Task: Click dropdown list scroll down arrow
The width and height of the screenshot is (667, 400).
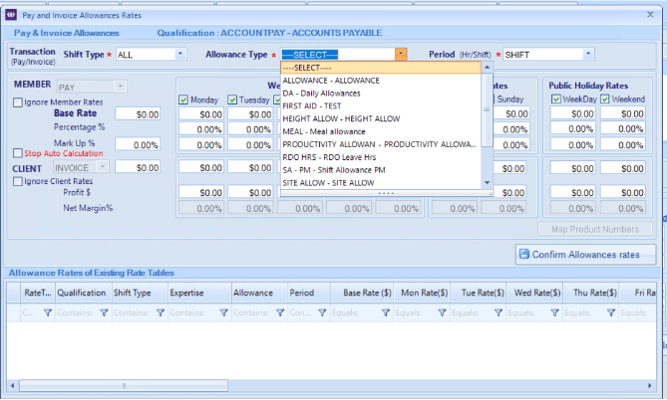Action: coord(487,183)
